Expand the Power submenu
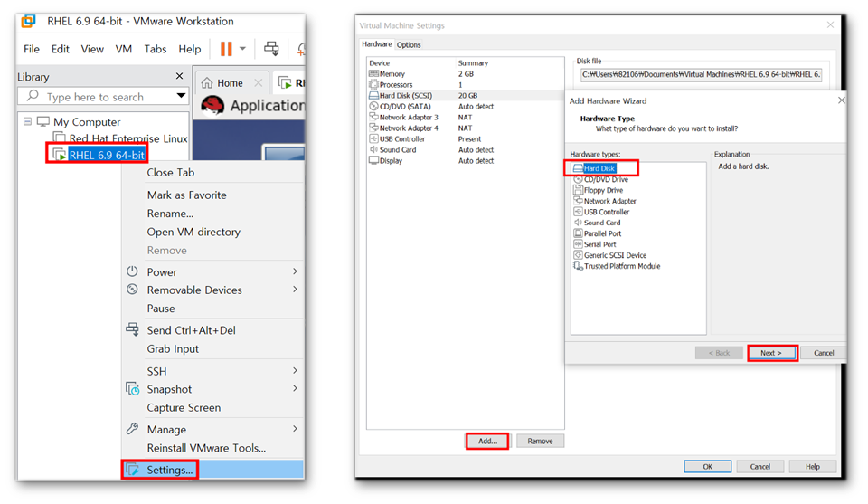Screen dimensions: 868x504 pos(212,272)
